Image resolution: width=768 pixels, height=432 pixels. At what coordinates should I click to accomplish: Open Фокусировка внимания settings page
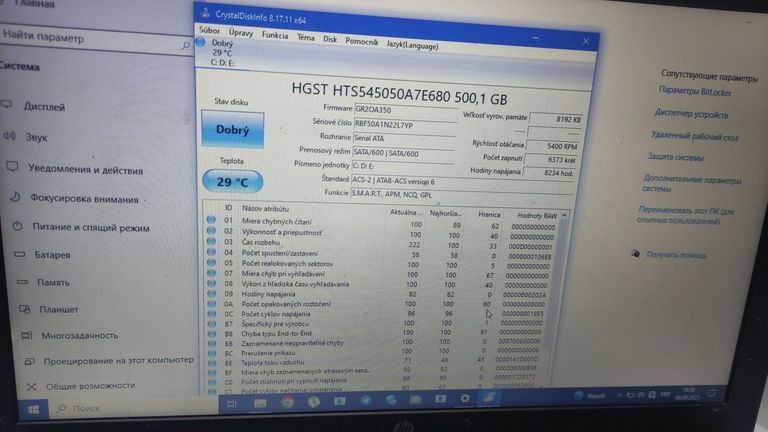[x=84, y=198]
